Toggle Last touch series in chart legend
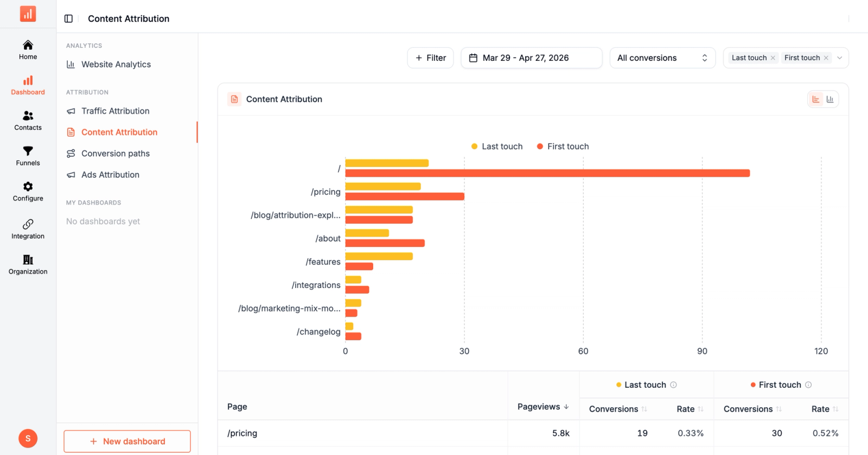The width and height of the screenshot is (868, 455). coord(497,146)
